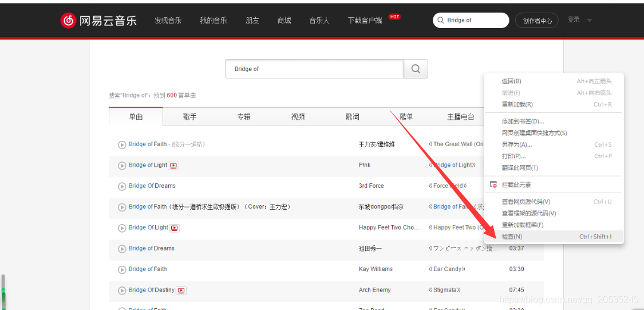The image size is (644, 310).
Task: Switch to the 歌单 tab
Action: coord(406,117)
